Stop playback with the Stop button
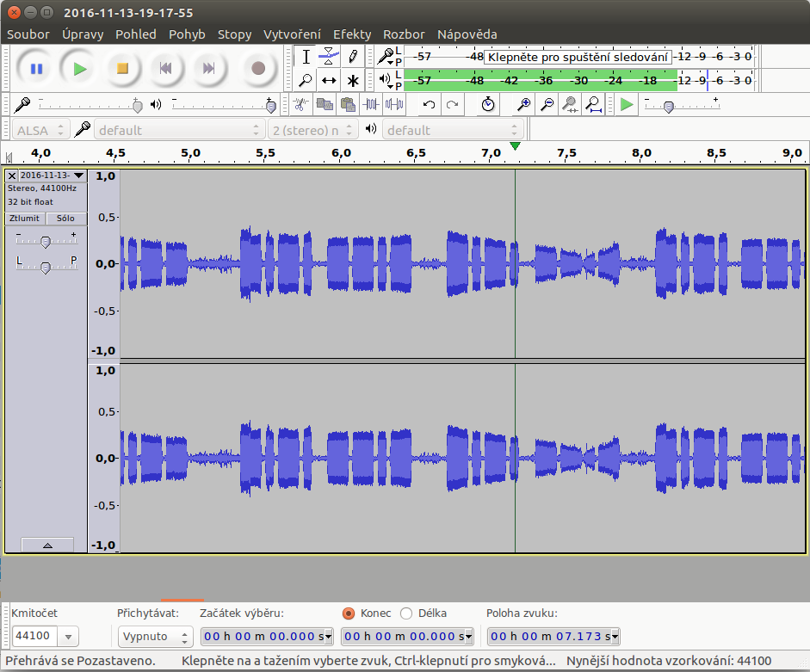The width and height of the screenshot is (810, 672). click(x=122, y=69)
